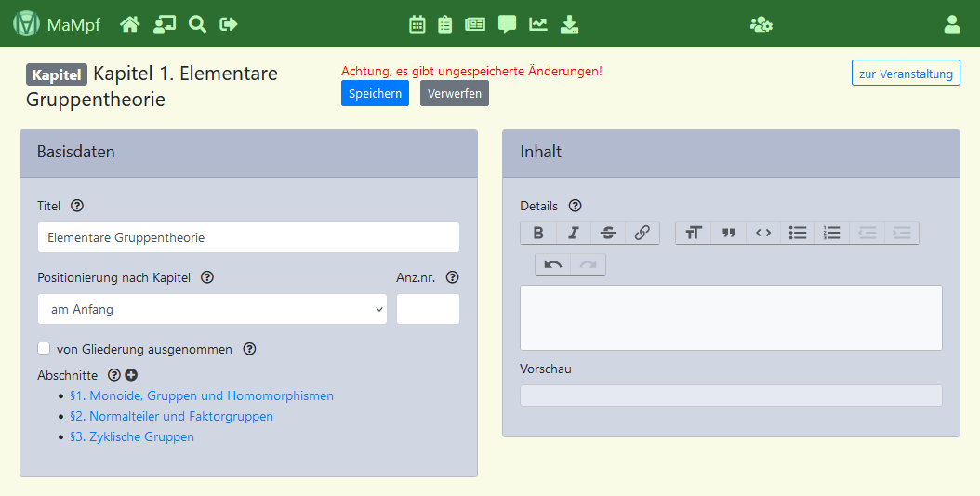Click into the Titel input field
Screen dimensions: 980x496
tap(248, 237)
